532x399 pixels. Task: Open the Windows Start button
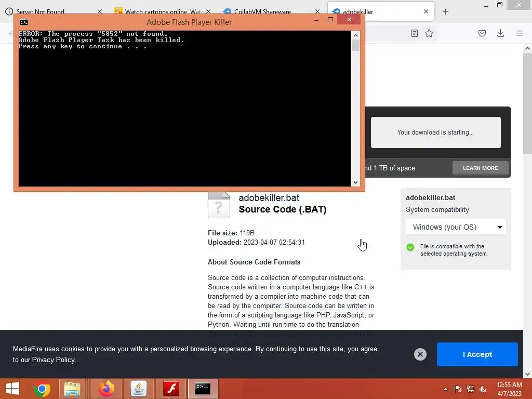(12, 389)
